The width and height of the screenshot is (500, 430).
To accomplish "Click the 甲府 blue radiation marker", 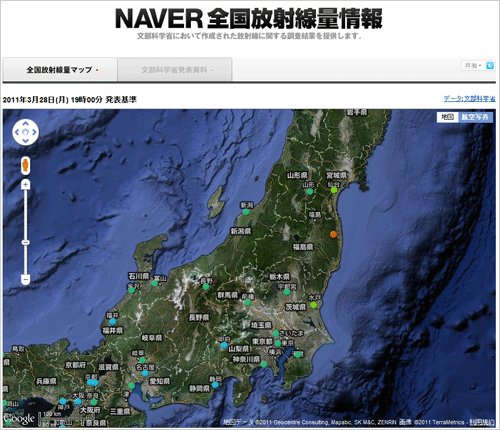I will [224, 345].
